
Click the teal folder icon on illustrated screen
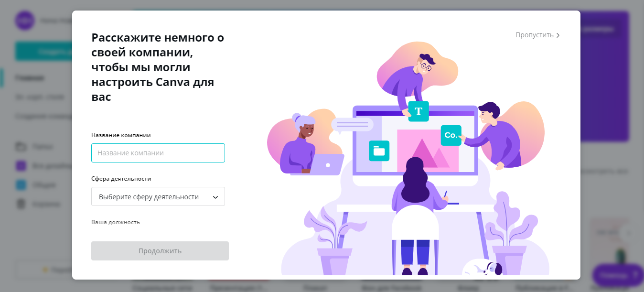click(x=379, y=151)
